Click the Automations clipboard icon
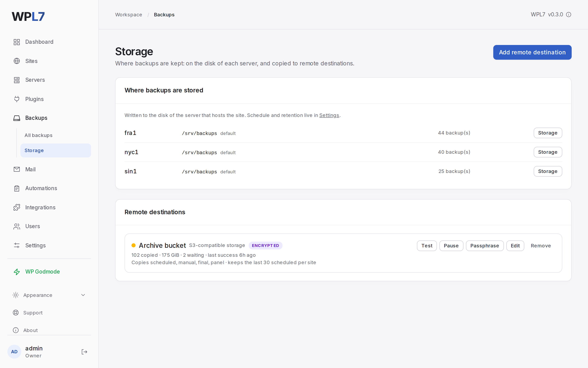588x368 pixels. 17,188
